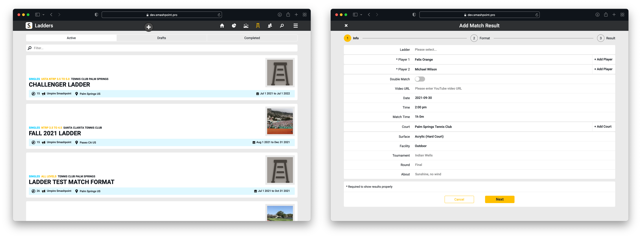Open the hamburger menu in Ladders window
Image resolution: width=644 pixels, height=238 pixels.
[x=296, y=25]
